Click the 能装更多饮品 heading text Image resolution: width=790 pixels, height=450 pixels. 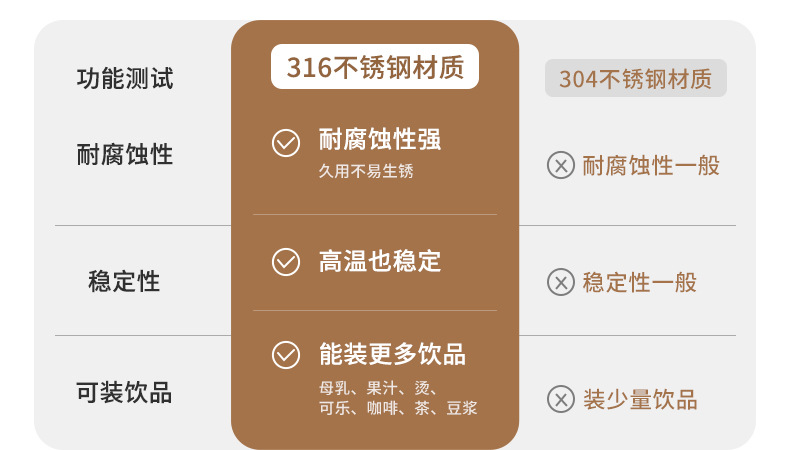tap(392, 354)
